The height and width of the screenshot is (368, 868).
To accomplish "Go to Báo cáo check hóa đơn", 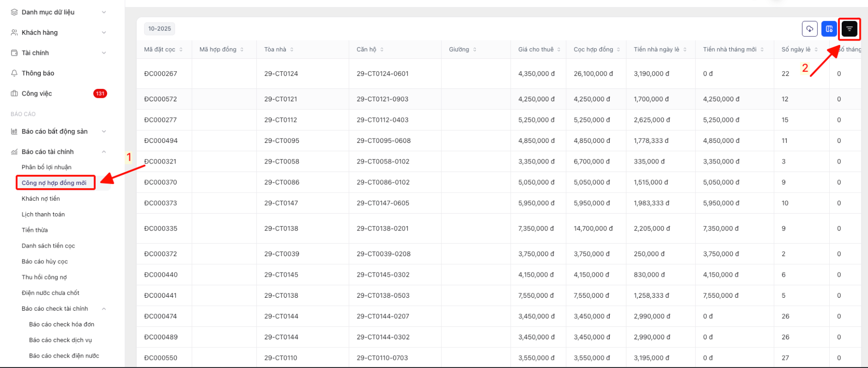I will click(62, 325).
